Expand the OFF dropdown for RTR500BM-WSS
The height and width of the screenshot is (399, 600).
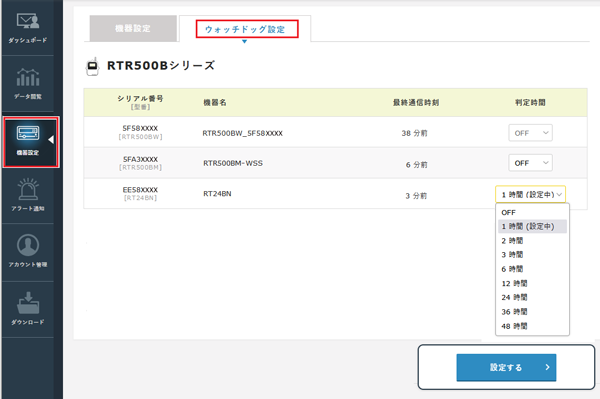pos(530,163)
